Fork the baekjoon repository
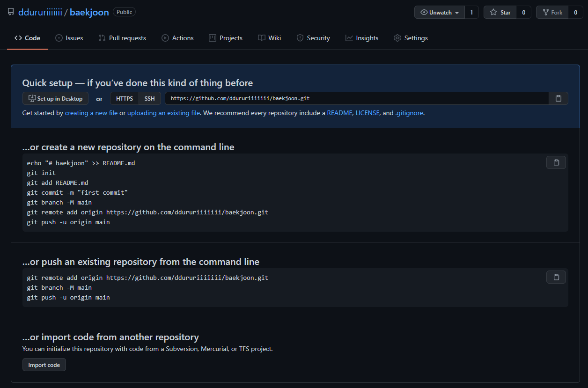 tap(552, 12)
